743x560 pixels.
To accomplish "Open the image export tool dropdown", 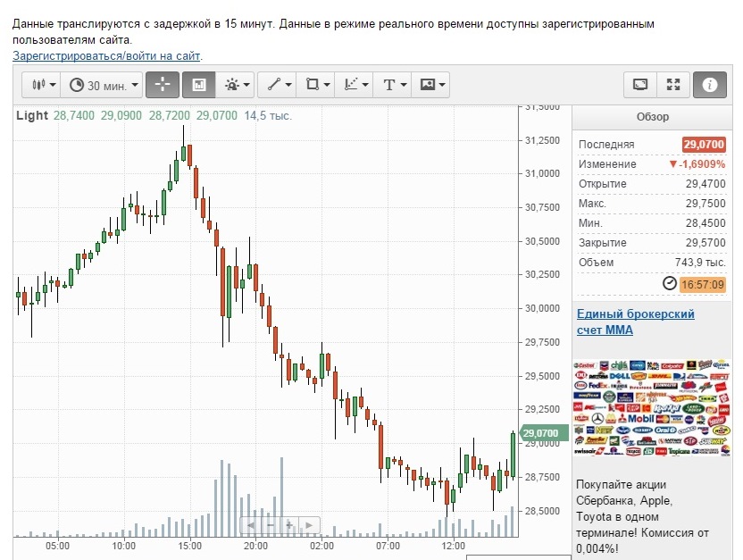I will 431,85.
